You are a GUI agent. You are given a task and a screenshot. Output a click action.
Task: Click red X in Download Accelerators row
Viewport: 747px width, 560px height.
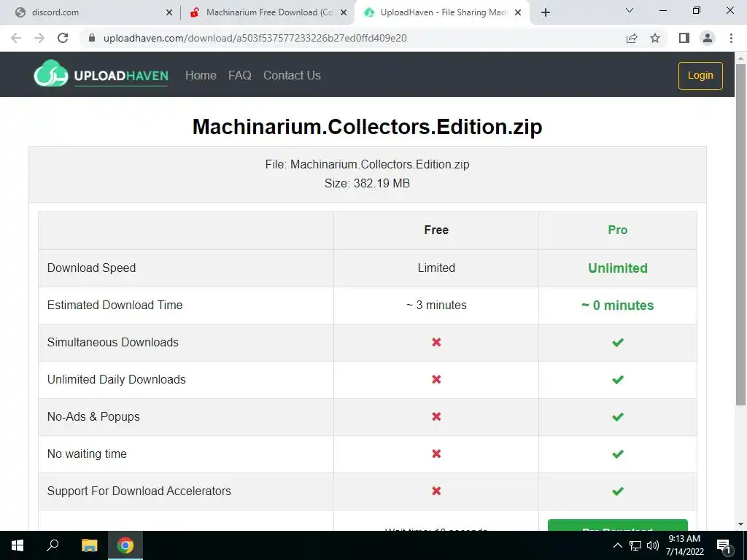click(x=436, y=491)
